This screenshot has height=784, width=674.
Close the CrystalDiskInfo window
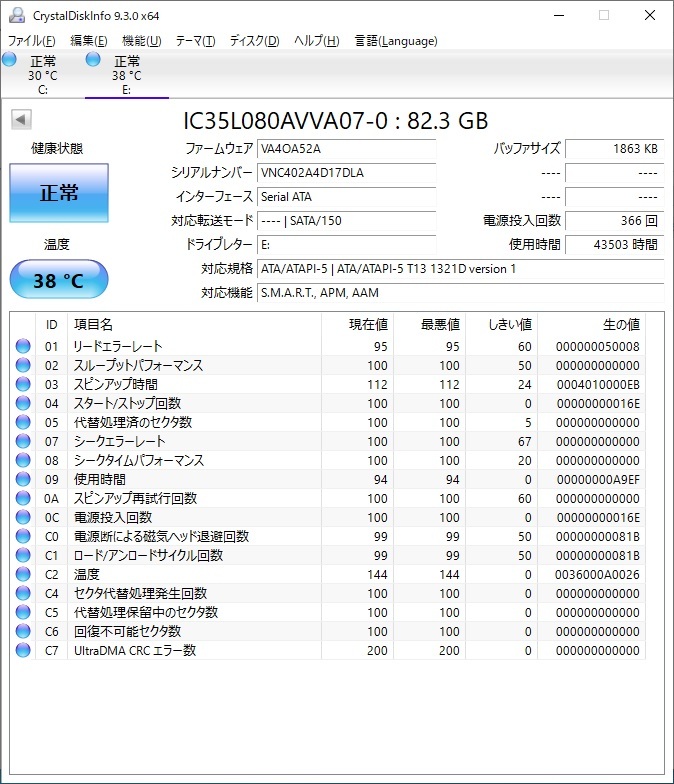pos(650,16)
